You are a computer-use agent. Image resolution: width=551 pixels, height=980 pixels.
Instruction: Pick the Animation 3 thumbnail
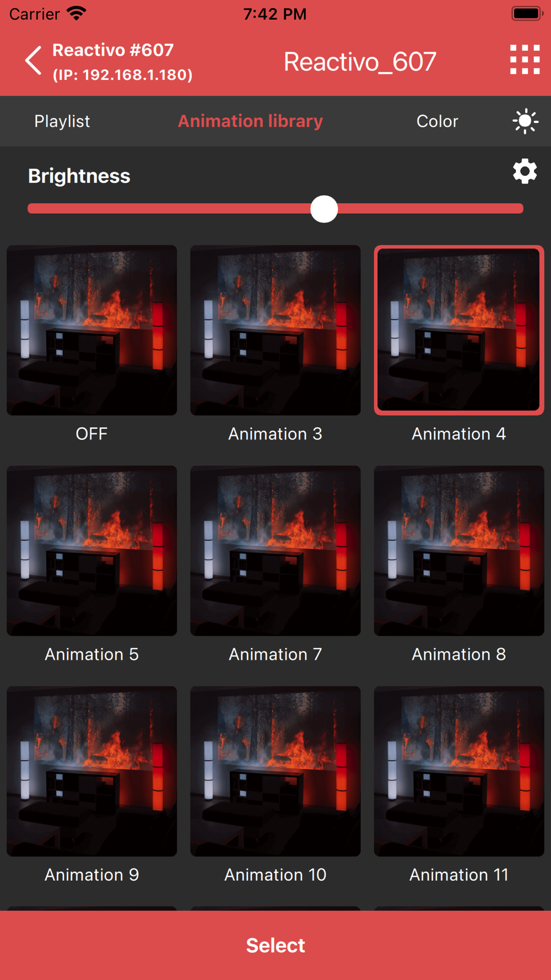point(275,330)
